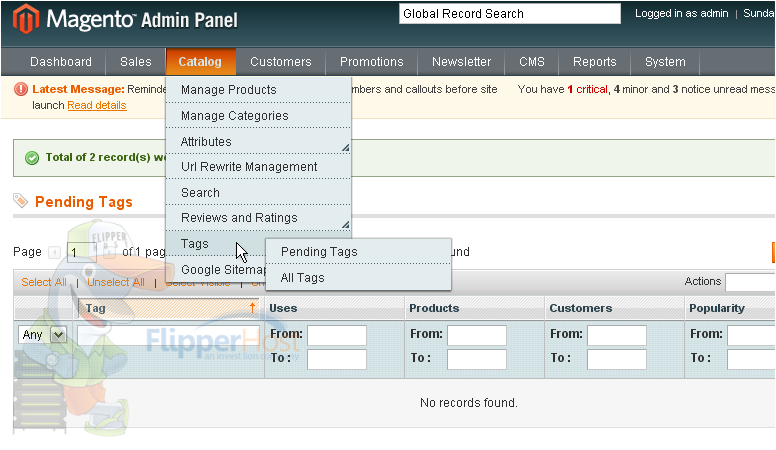Click the Unselect All link
Image resolution: width=776 pixels, height=450 pixels.
click(116, 282)
